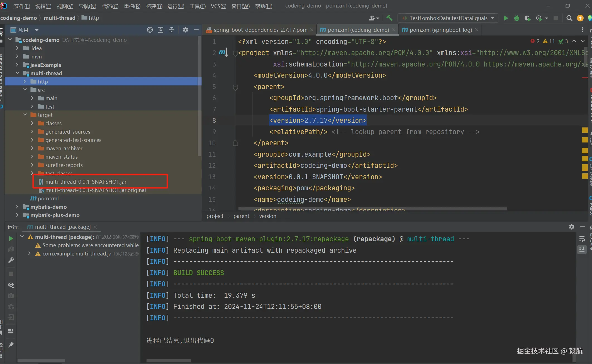This screenshot has height=364, width=592.
Task: Open the run configuration dropdown TestLombokData.testDataEquals
Action: coord(448,18)
